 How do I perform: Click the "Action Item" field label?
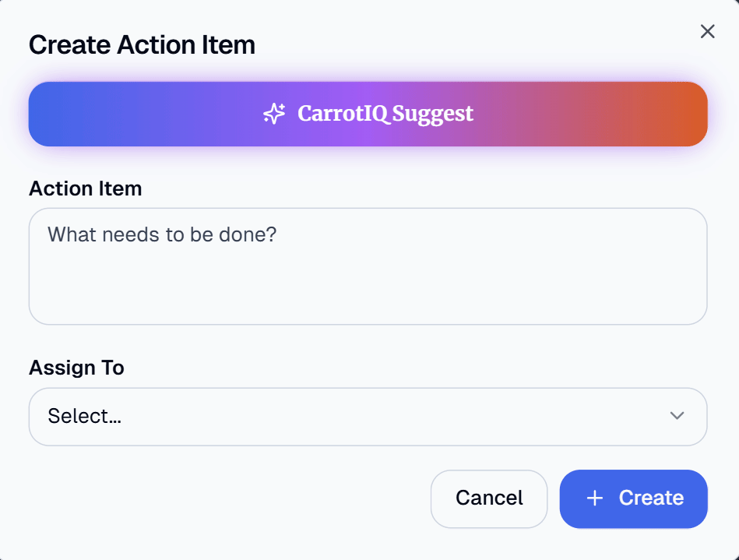click(86, 188)
